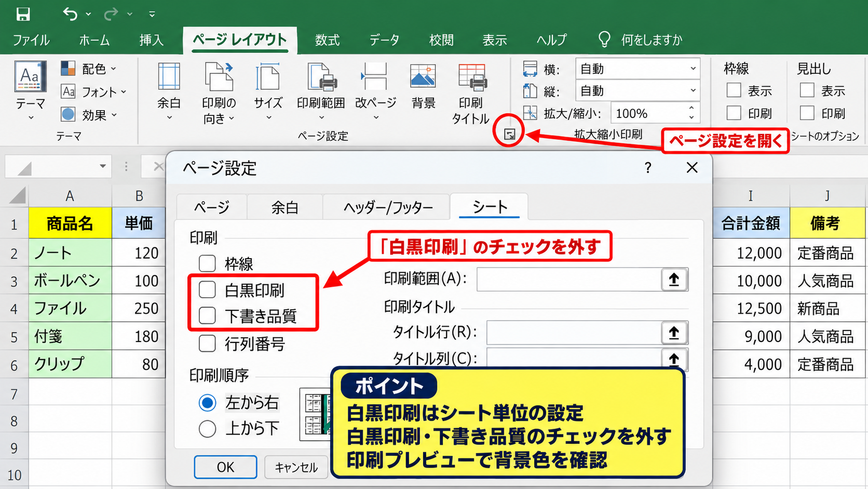Click the Redo arrow icon

(111, 14)
